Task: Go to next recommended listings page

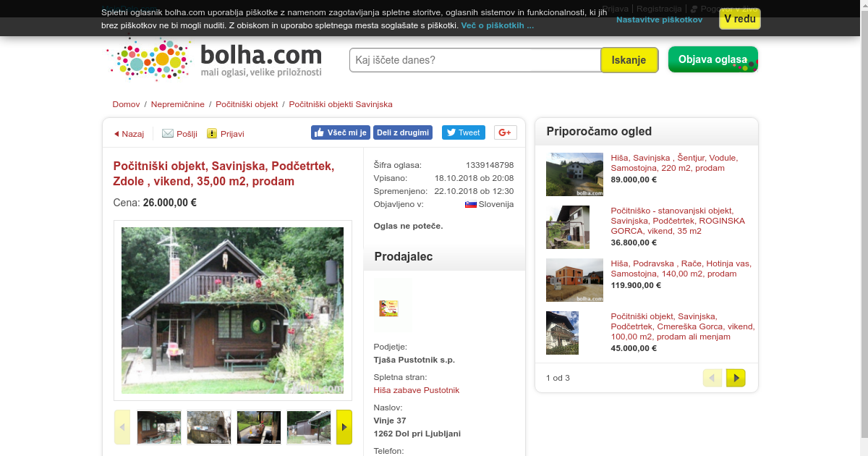Action: pyautogui.click(x=736, y=378)
